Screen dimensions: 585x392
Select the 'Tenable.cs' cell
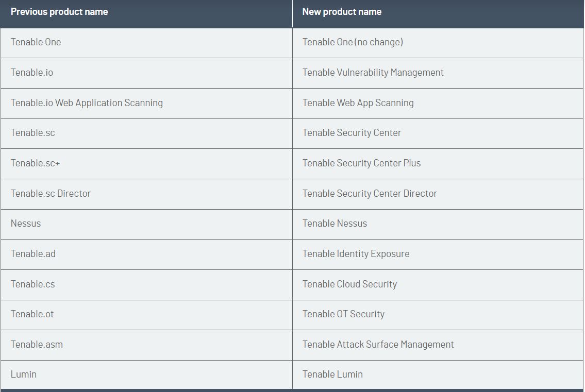pyautogui.click(x=146, y=285)
